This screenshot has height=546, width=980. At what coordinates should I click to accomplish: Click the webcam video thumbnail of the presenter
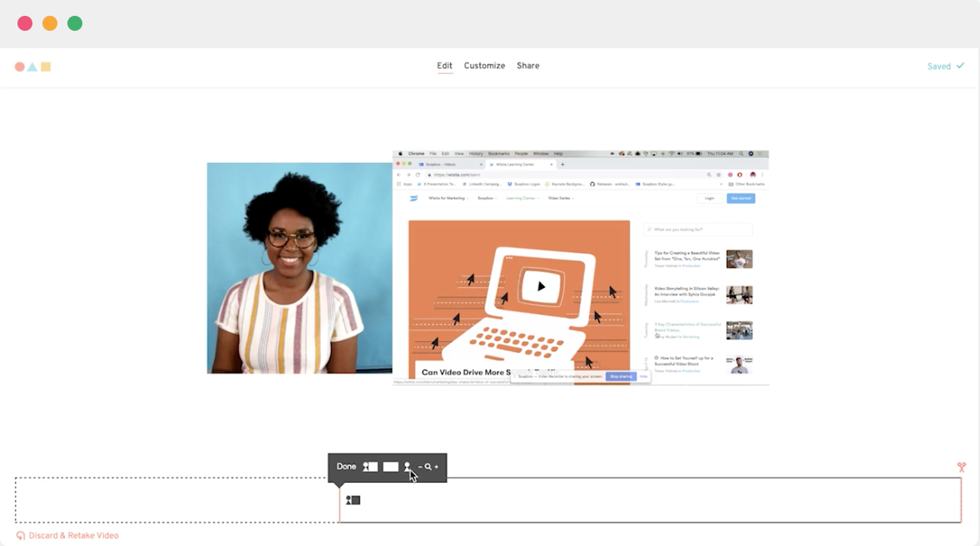click(299, 267)
